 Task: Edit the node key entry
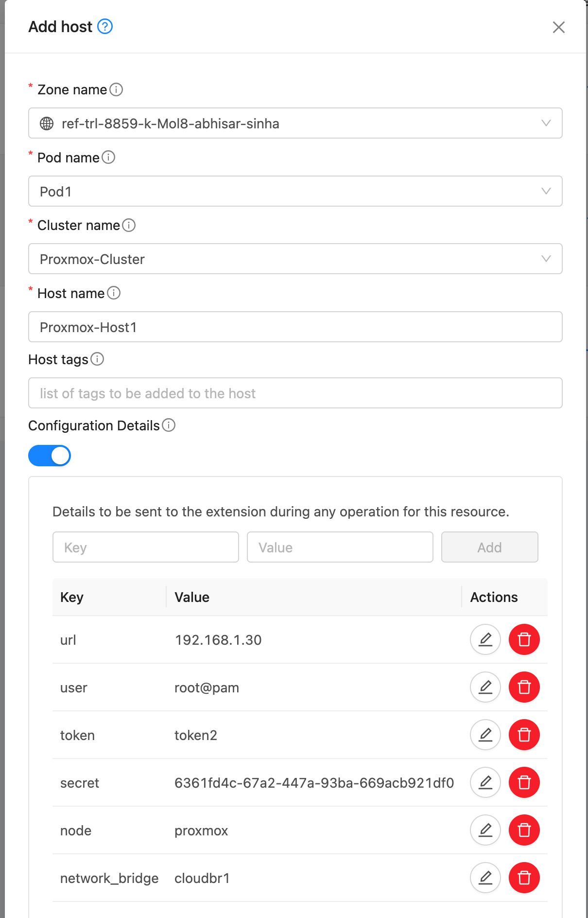click(485, 830)
